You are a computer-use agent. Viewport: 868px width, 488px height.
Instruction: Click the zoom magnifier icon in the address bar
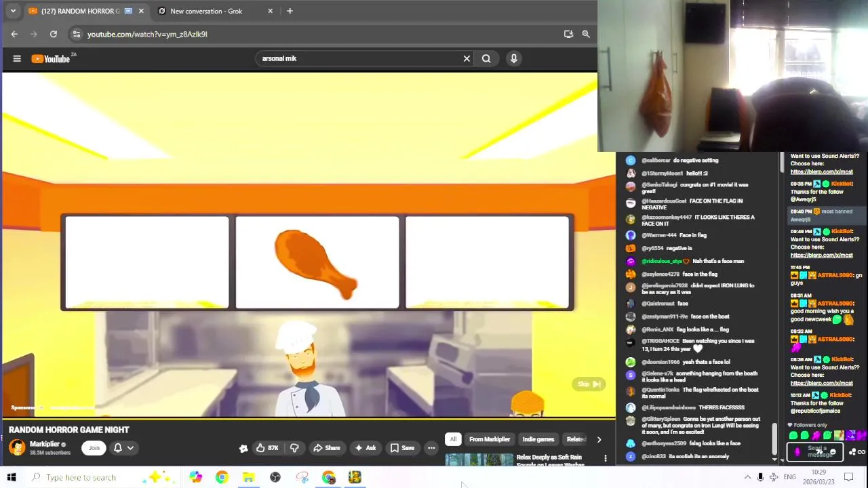586,34
